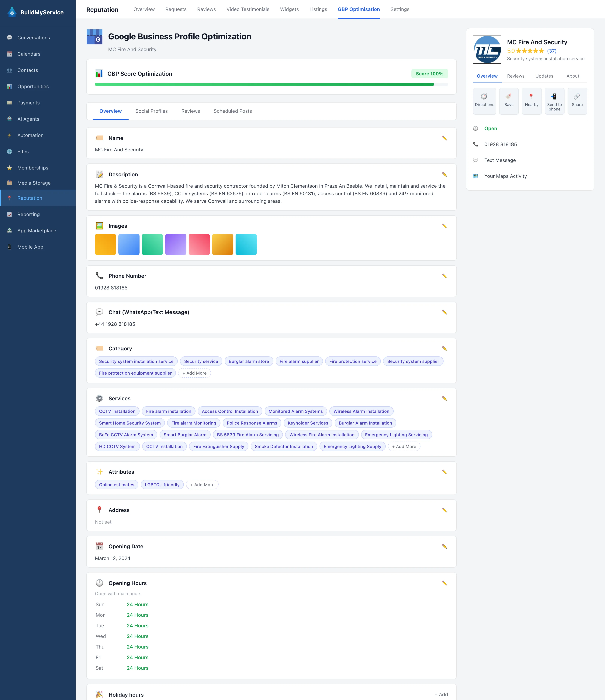605x700 pixels.
Task: Open the Video Testimonials tab
Action: [248, 9]
